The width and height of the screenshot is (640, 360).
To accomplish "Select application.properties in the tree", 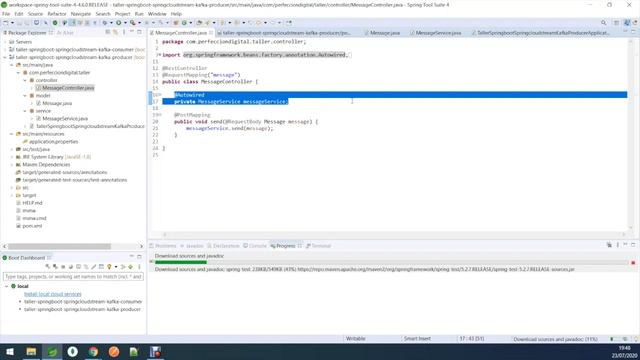I will pyautogui.click(x=53, y=142).
